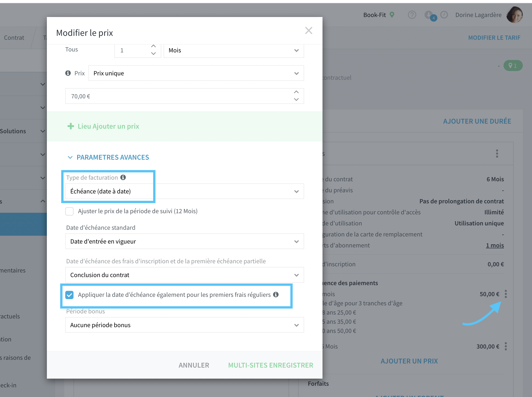The image size is (532, 397).
Task: Click the '6 Mois' contract duration value
Action: coord(495,179)
